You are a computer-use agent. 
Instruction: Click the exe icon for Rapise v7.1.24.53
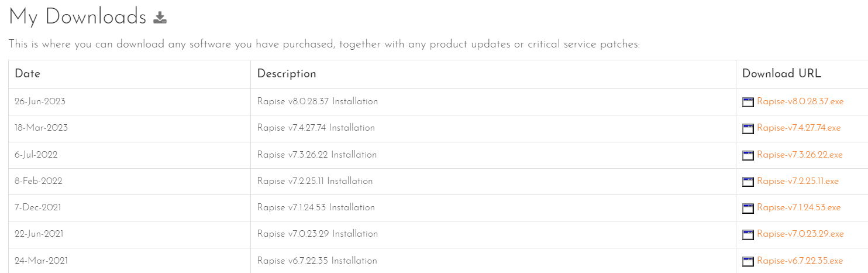coord(748,208)
